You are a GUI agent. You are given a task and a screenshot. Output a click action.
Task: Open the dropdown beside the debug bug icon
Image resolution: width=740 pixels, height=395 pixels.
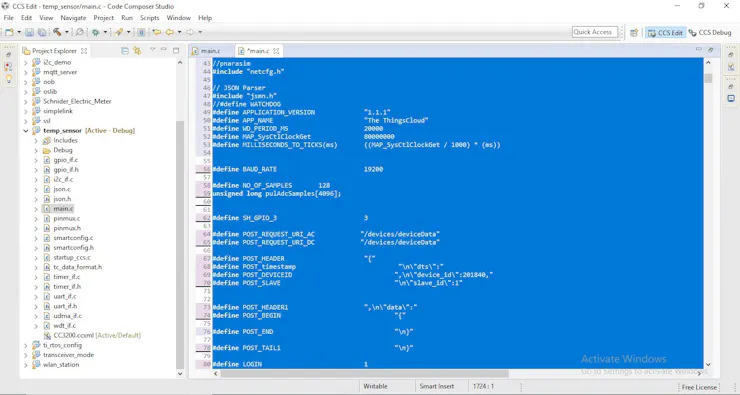pyautogui.click(x=105, y=32)
